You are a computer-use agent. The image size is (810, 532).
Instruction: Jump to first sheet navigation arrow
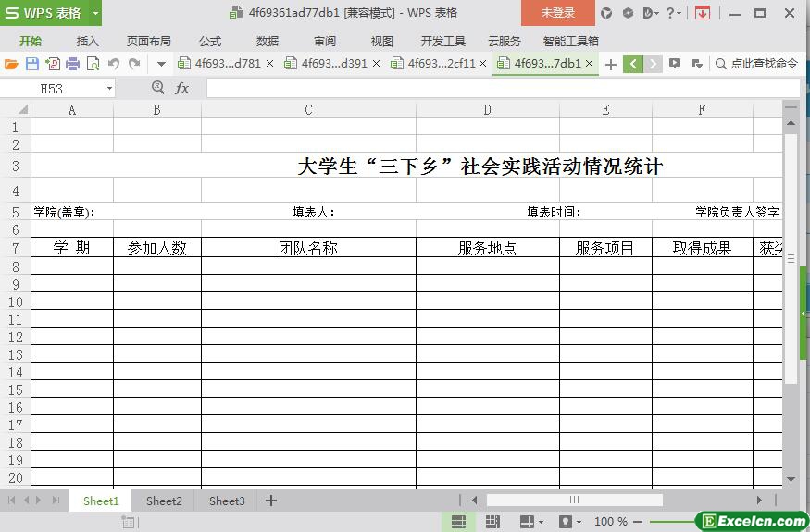coord(11,500)
